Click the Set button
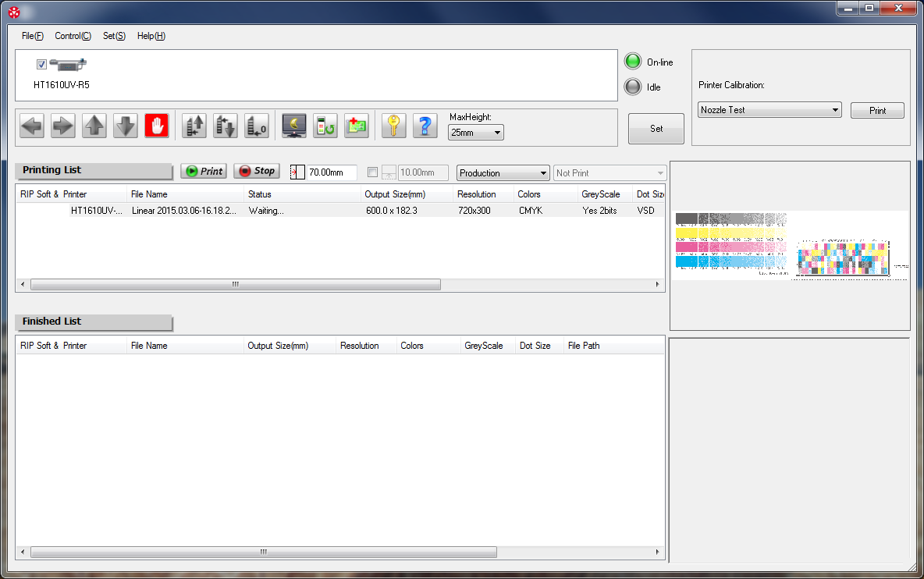Image resolution: width=924 pixels, height=579 pixels. [656, 129]
